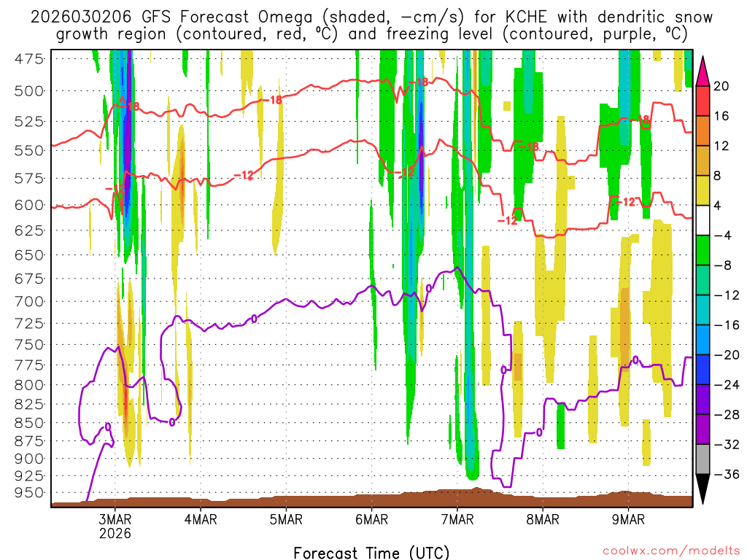The height and width of the screenshot is (560, 747).
Task: Click the -12 contour label near 4MAR-5MAR
Action: pos(244,176)
